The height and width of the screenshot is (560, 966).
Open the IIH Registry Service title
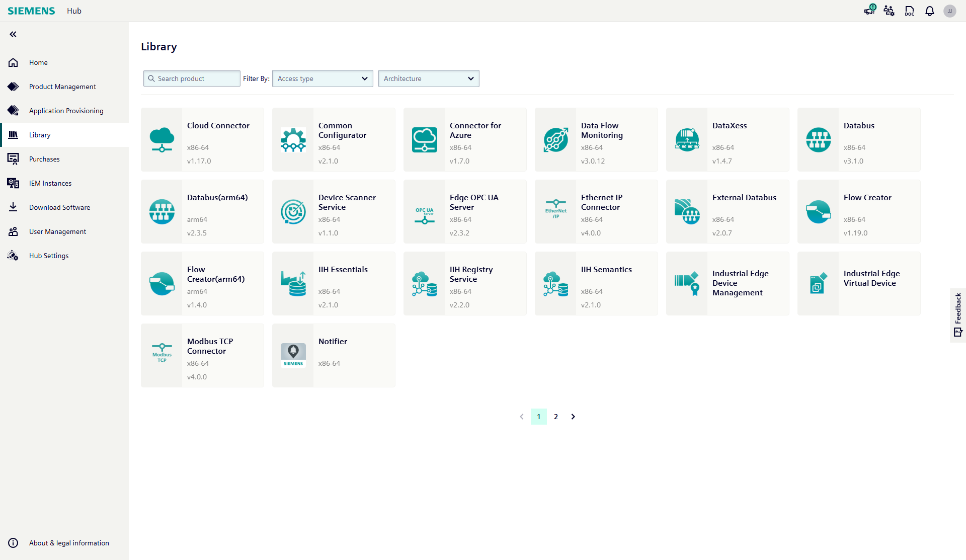(x=471, y=274)
